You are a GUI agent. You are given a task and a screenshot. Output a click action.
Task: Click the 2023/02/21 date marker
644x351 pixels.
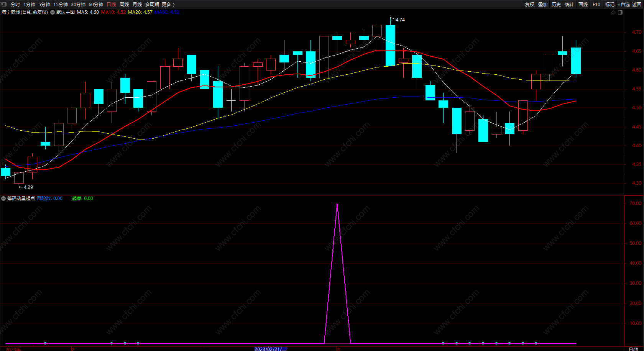tap(271, 349)
